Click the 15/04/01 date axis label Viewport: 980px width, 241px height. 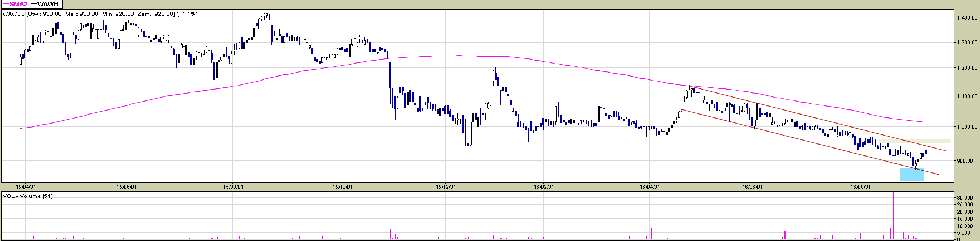26,186
